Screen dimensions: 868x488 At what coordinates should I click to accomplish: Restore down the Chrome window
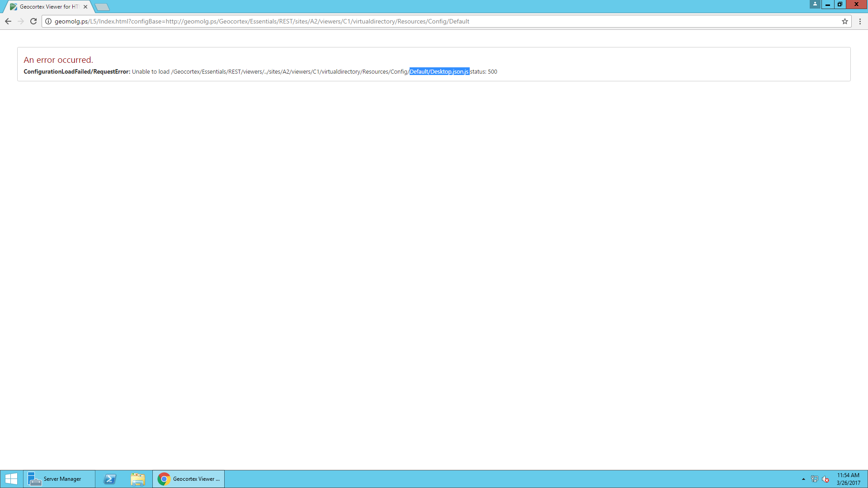click(x=840, y=4)
